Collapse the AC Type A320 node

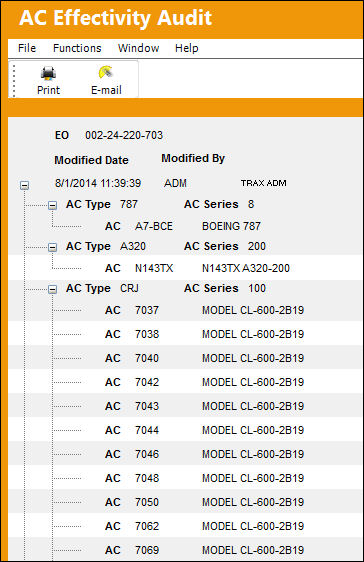click(x=52, y=247)
